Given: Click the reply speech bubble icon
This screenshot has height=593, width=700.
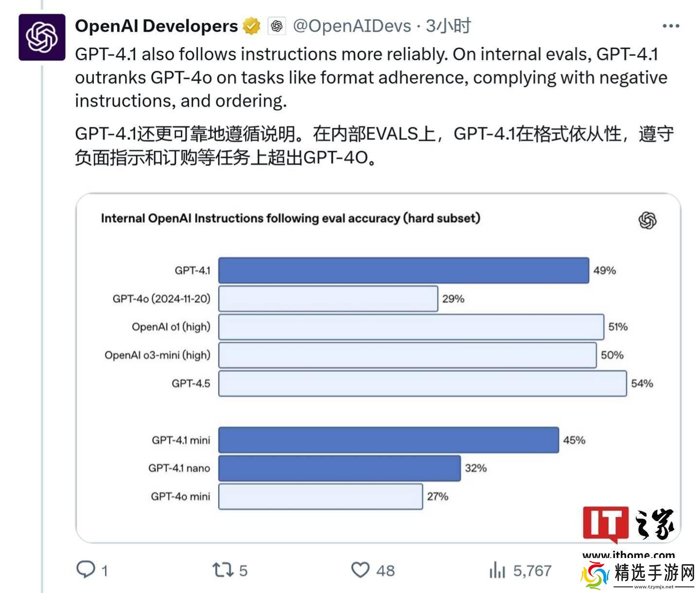Looking at the screenshot, I should click(86, 569).
